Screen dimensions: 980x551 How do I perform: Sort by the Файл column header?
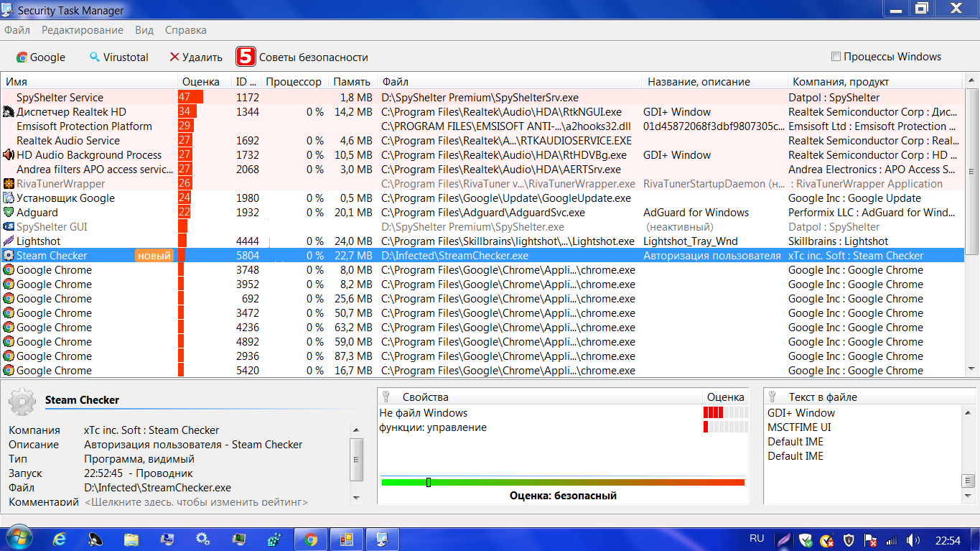pos(510,82)
